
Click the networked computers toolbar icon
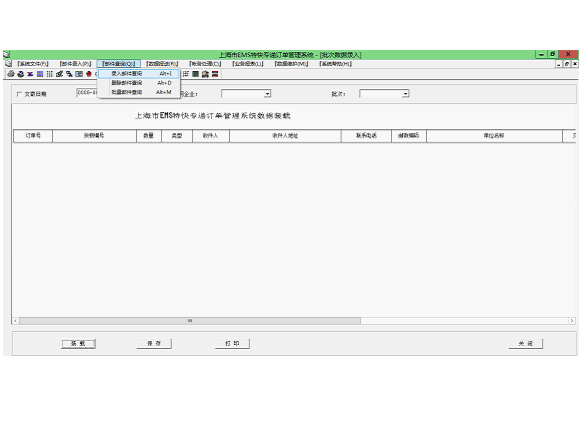69,74
